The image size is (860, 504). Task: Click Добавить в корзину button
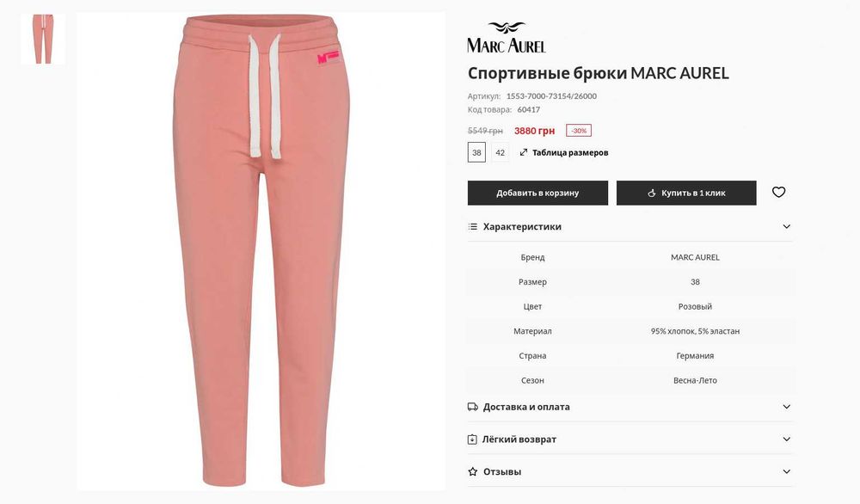[537, 193]
